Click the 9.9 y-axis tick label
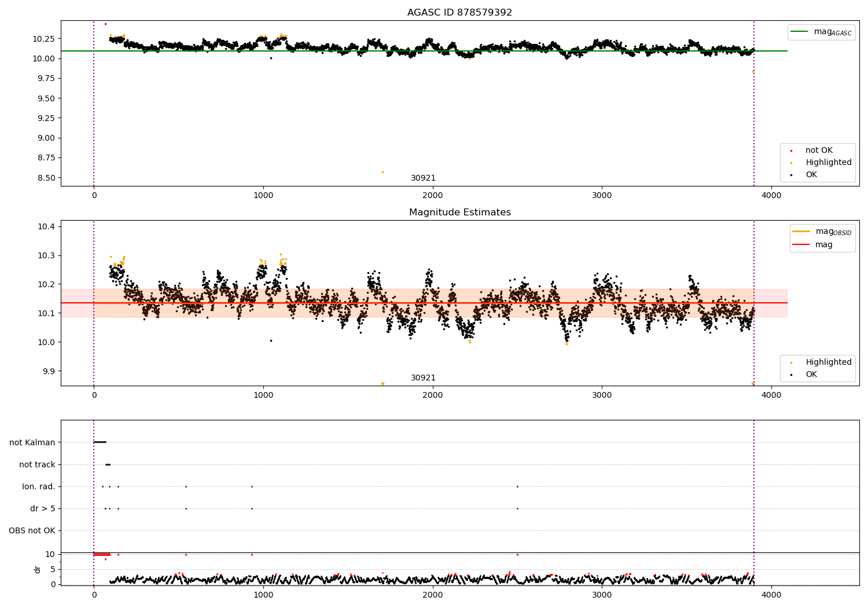The width and height of the screenshot is (868, 608). [x=49, y=371]
